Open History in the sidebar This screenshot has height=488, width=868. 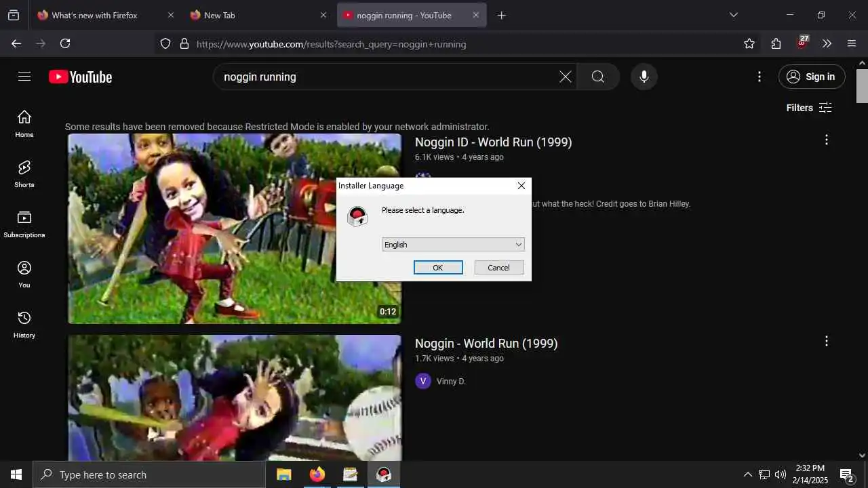(24, 325)
